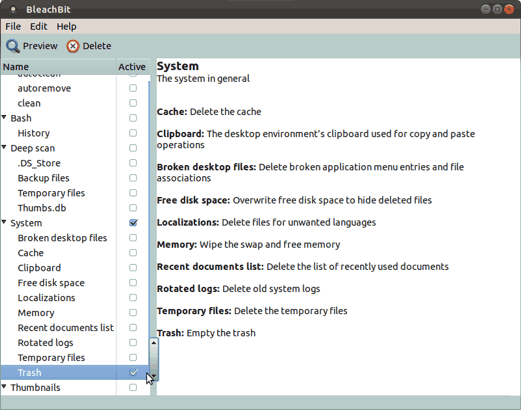Click the 'System' heading in details pane
521x410 pixels.
[x=178, y=66]
